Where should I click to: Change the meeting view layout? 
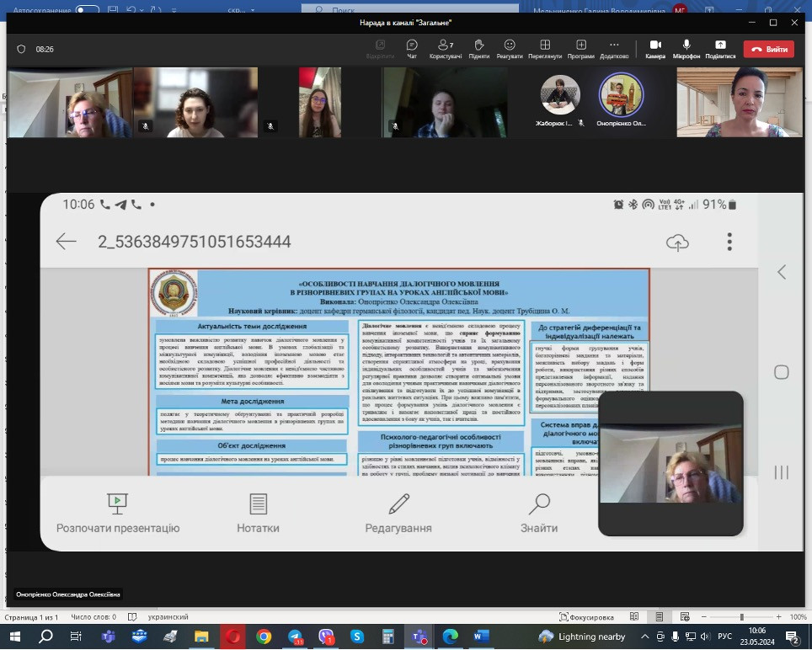pos(545,48)
